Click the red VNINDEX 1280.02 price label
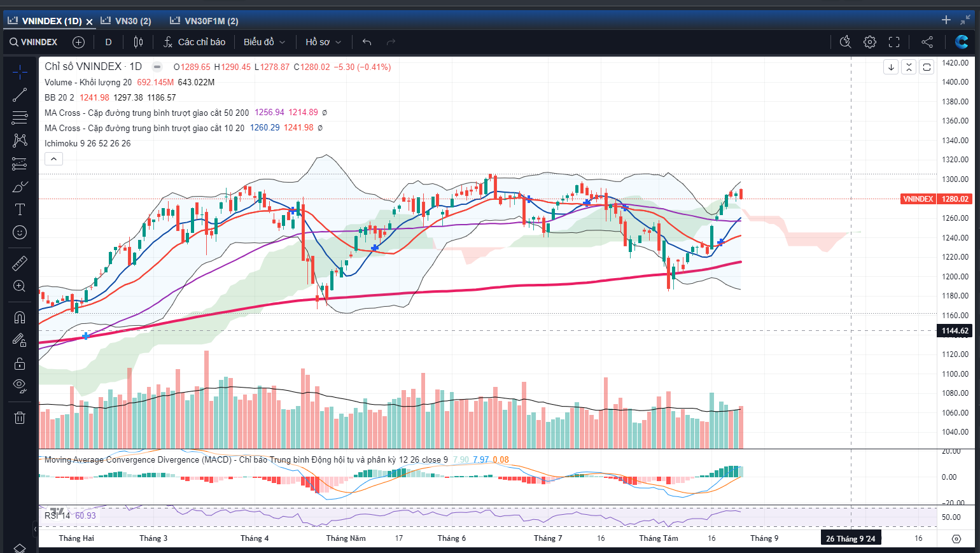Image resolution: width=980 pixels, height=553 pixels. point(936,199)
